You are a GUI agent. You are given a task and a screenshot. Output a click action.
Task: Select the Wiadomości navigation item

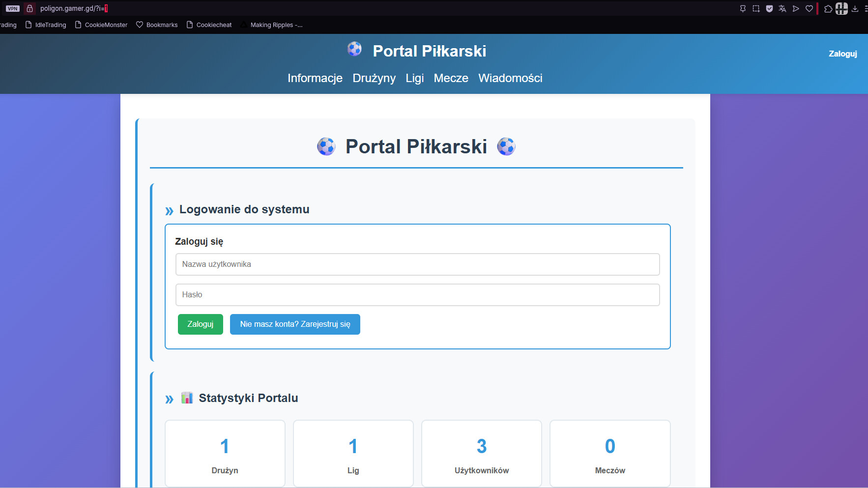coord(510,78)
